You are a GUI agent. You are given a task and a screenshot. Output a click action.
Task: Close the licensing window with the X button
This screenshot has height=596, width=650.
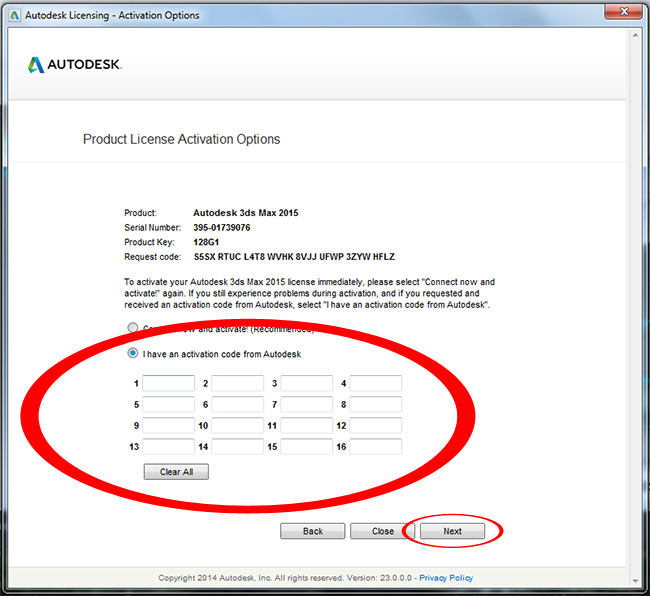click(624, 12)
